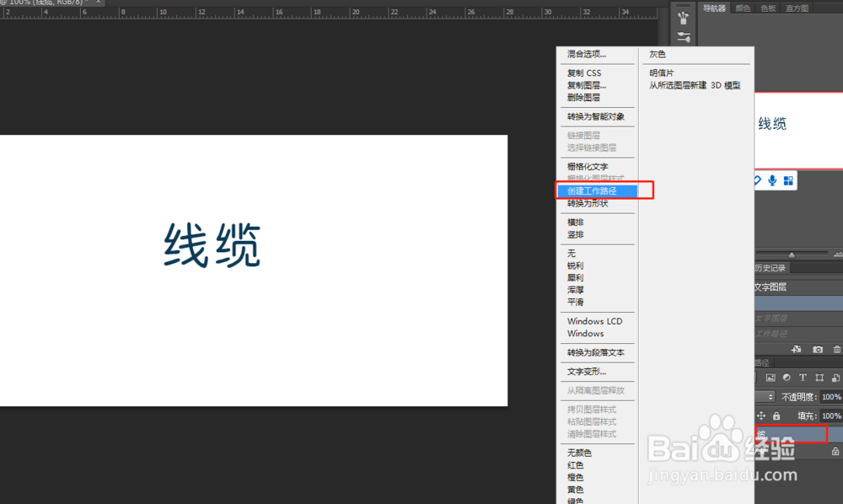843x504 pixels.
Task: Create new document from current history state
Action: point(797,349)
